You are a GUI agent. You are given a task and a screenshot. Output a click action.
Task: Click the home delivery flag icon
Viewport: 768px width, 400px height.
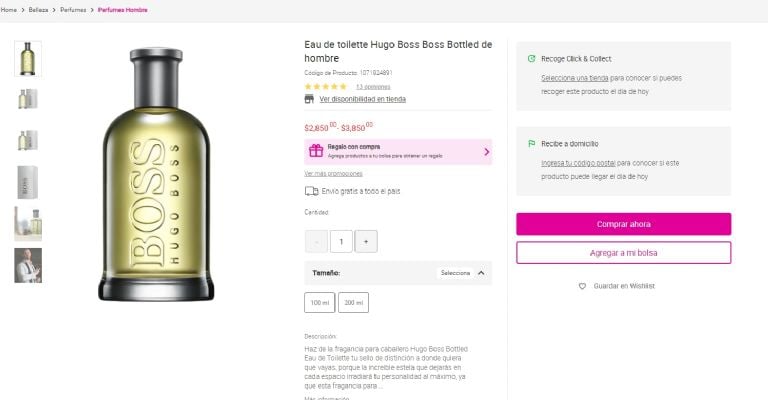(x=532, y=144)
